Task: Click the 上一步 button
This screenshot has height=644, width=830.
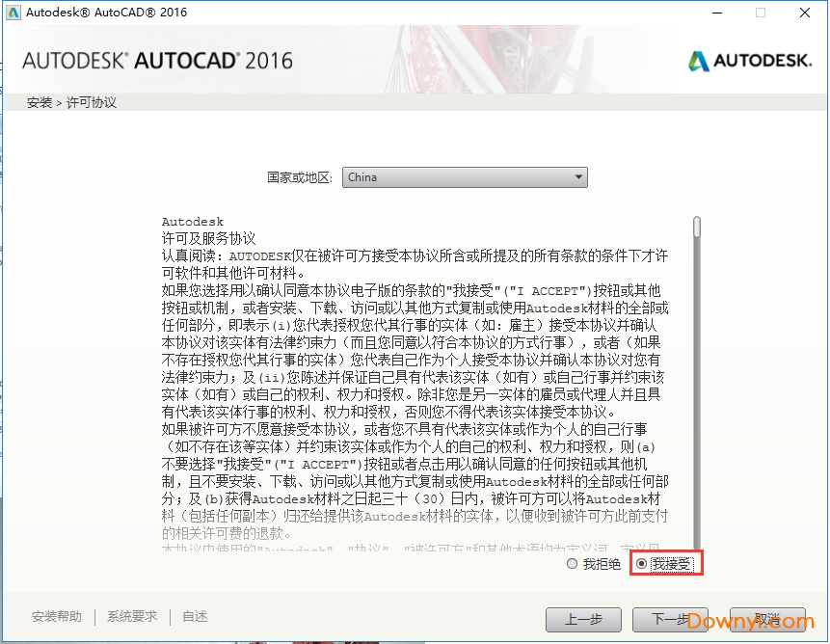Action: (583, 620)
